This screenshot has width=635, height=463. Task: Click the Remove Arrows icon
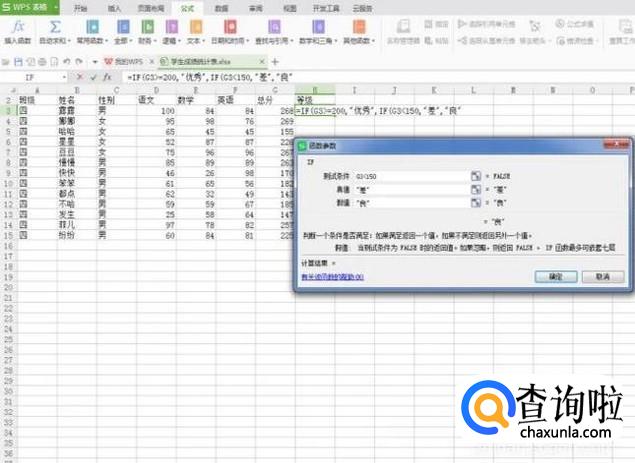[535, 26]
